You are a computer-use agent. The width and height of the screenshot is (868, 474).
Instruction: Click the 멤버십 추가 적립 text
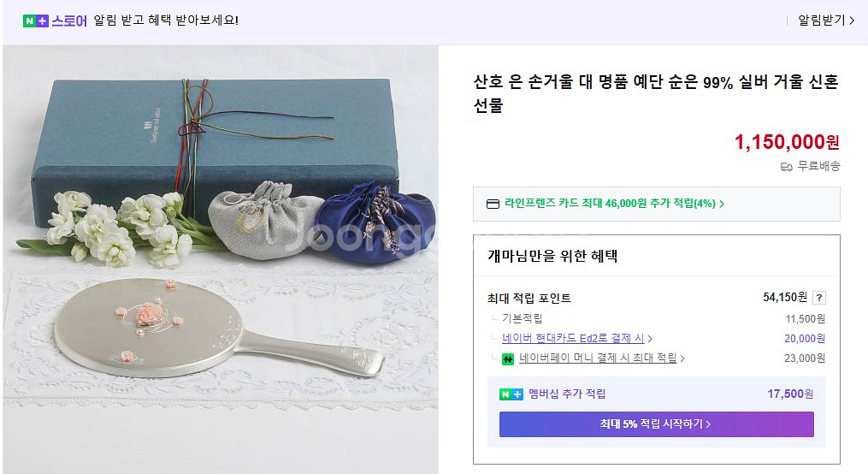[x=567, y=394]
